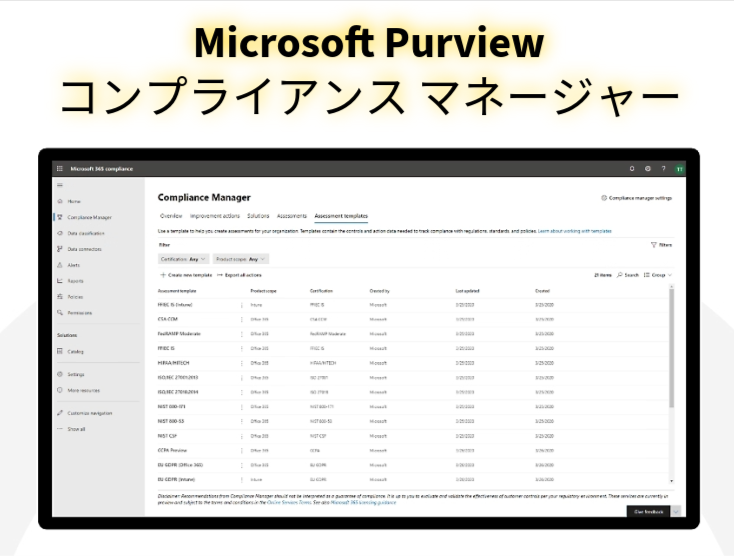Open the NIST 800-171 template
Viewport: 734px width, 556px height.
pyautogui.click(x=171, y=407)
